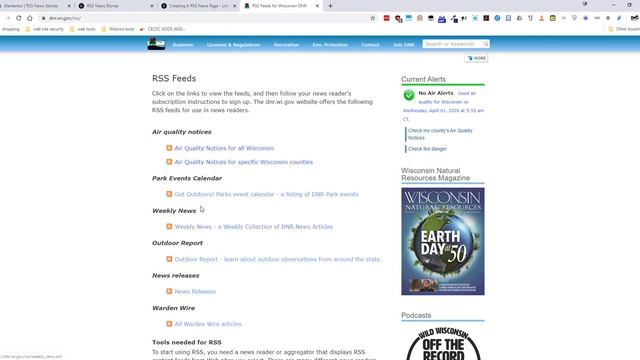Image resolution: width=640 pixels, height=360 pixels.
Task: Close the Creating A RSS News Page tab
Action: tap(234, 6)
